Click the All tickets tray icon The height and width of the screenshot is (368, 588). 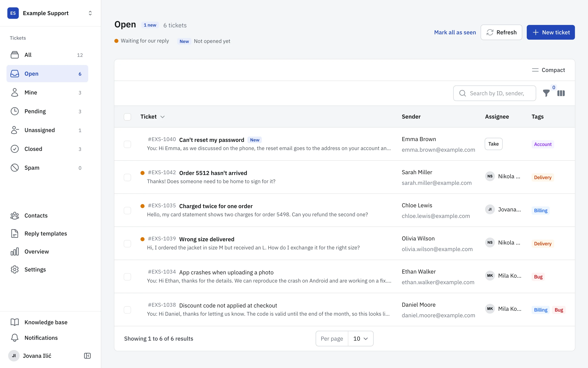(x=14, y=55)
